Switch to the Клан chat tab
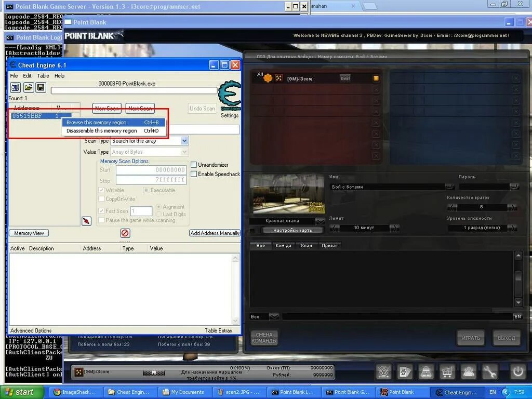This screenshot has width=532, height=399. coord(307,246)
